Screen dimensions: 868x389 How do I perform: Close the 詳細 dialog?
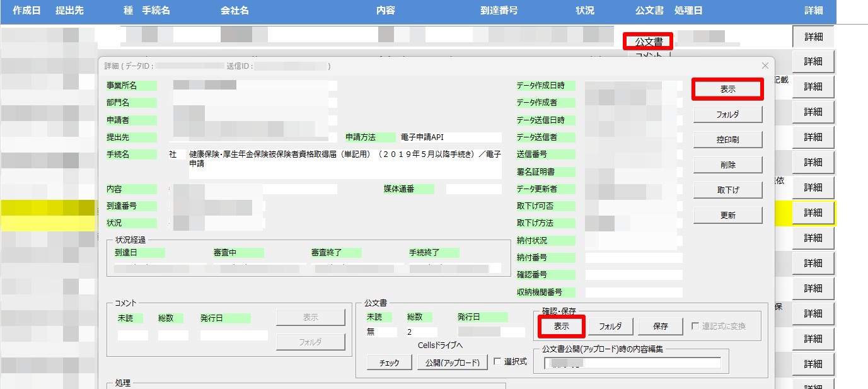pos(765,66)
